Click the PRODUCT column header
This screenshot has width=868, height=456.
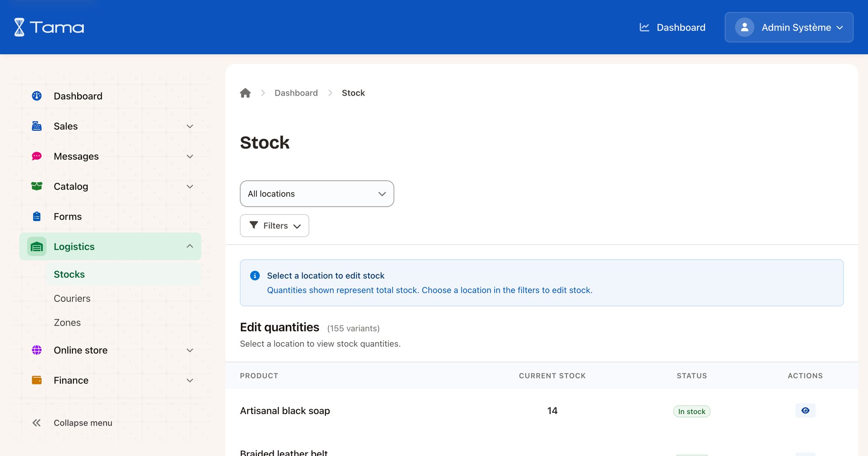point(259,376)
